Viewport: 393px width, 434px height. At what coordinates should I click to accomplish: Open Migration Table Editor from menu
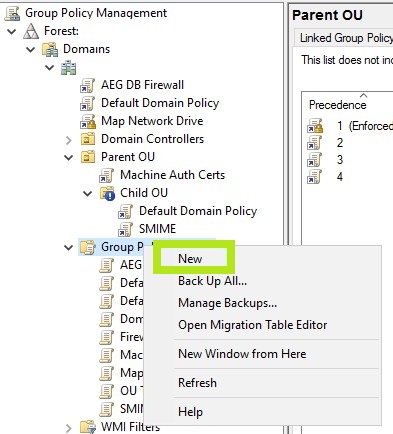253,325
